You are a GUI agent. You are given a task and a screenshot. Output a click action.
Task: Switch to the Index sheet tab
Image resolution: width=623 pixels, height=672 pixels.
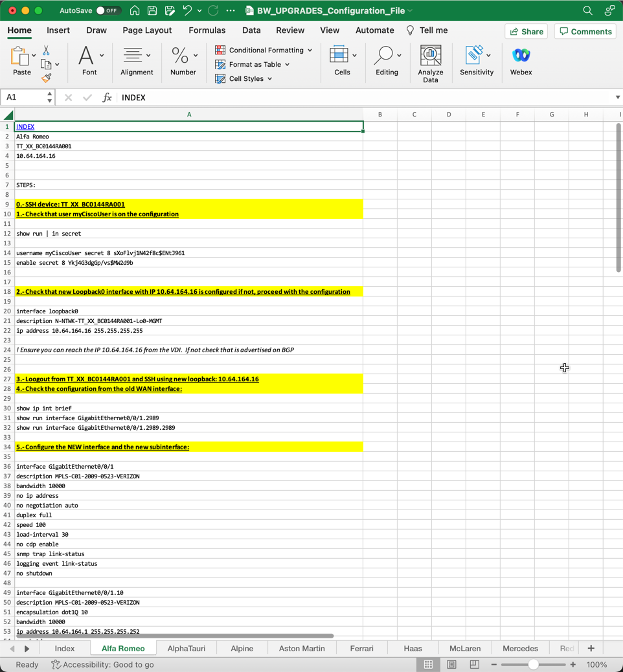65,649
